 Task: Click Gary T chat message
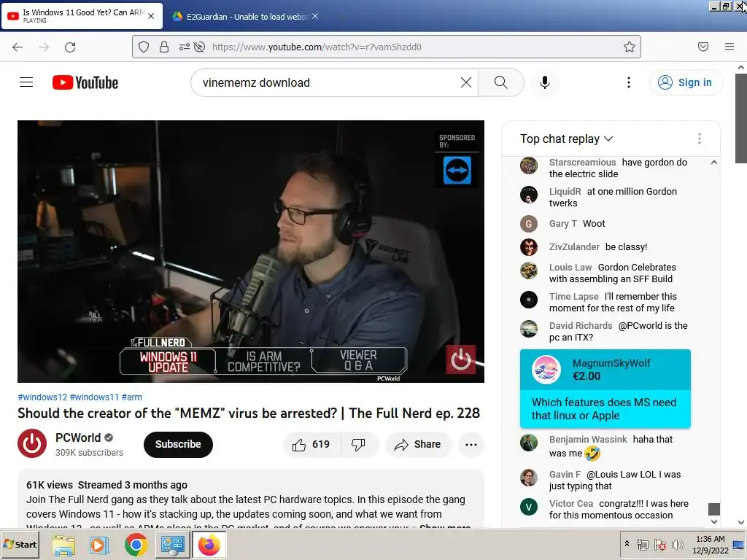click(594, 223)
